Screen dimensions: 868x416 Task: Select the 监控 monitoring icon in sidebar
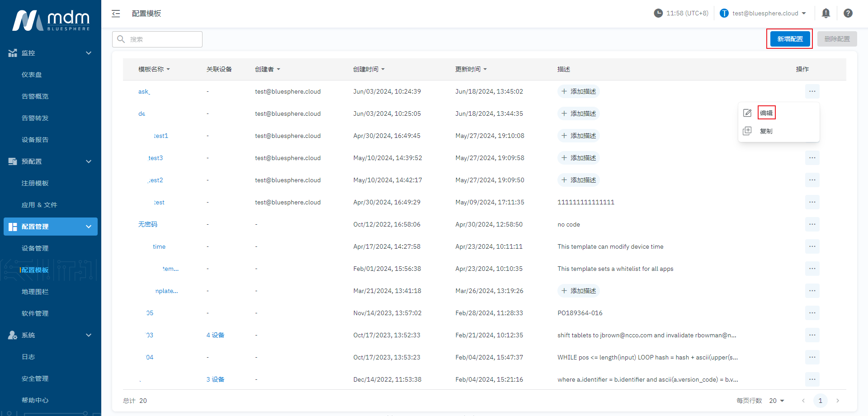click(13, 52)
